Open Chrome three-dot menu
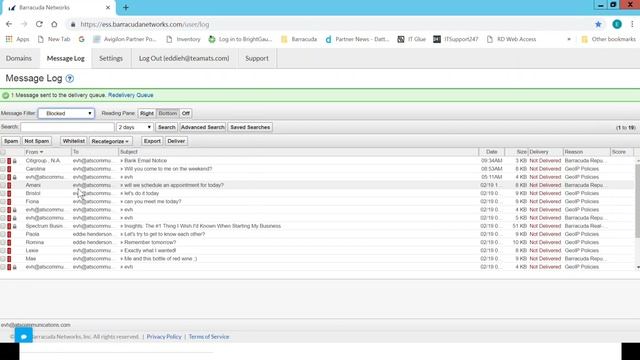 (632, 24)
